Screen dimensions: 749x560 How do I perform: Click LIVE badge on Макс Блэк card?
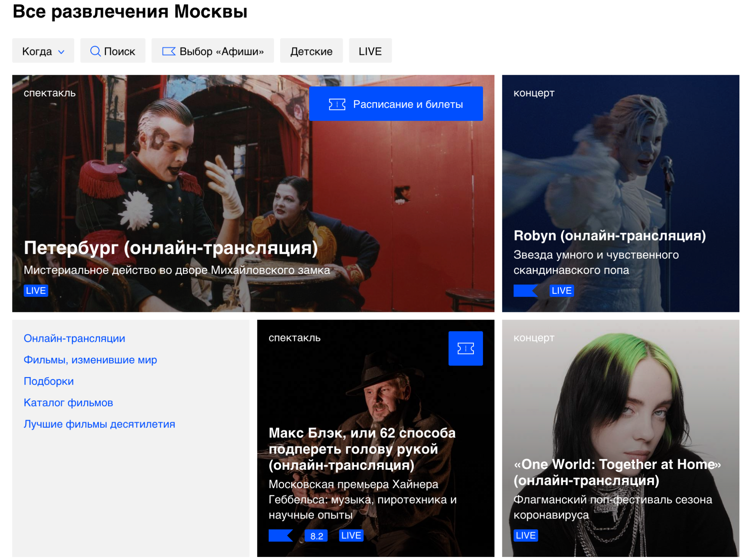click(x=351, y=536)
